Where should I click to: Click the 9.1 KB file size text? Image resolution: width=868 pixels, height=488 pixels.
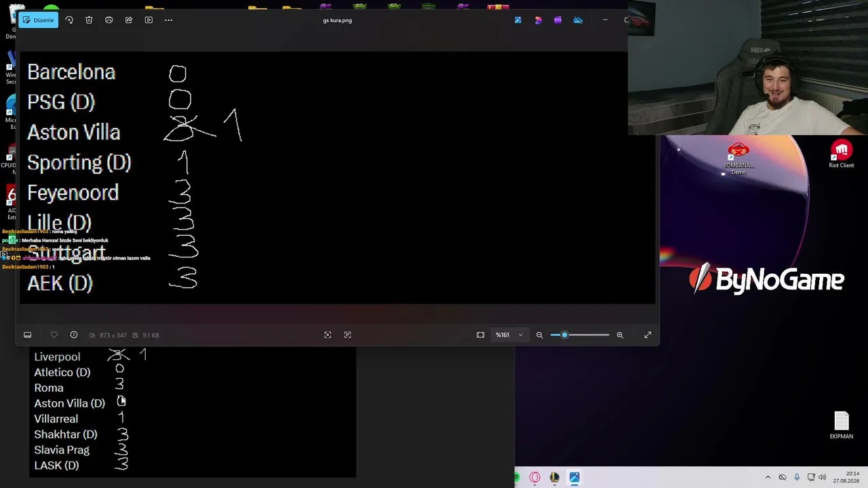pos(150,335)
